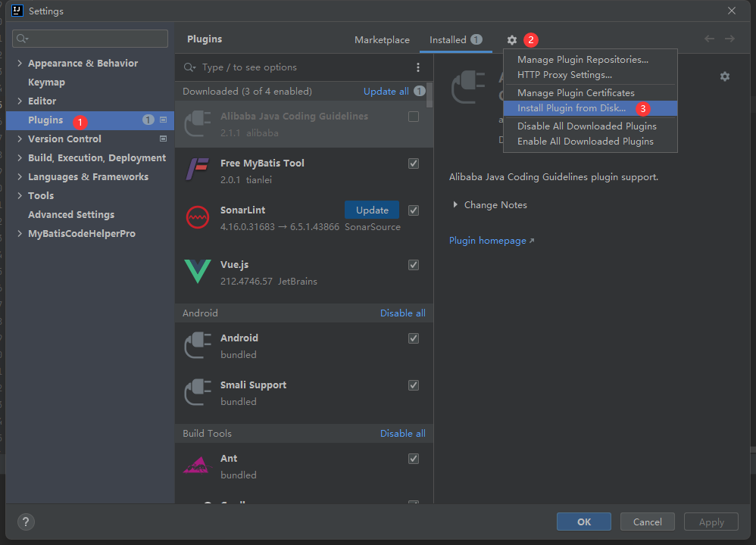Focus the settings search field

pyautogui.click(x=90, y=39)
